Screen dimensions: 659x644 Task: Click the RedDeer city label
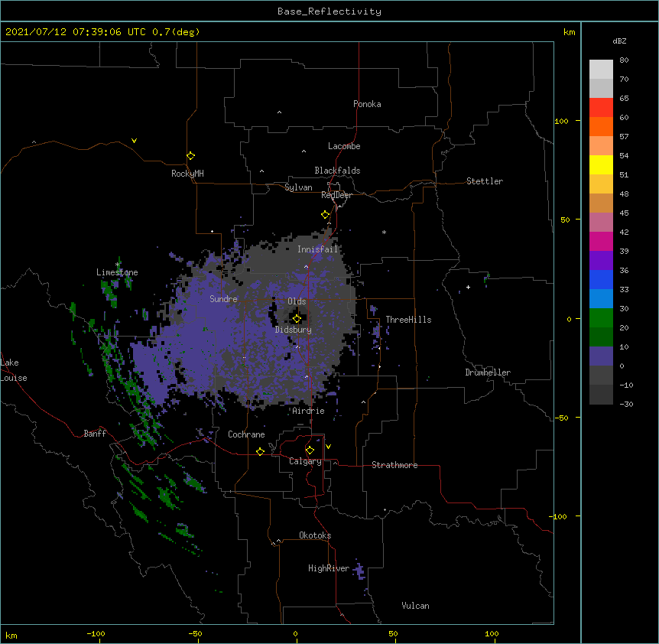pos(336,195)
